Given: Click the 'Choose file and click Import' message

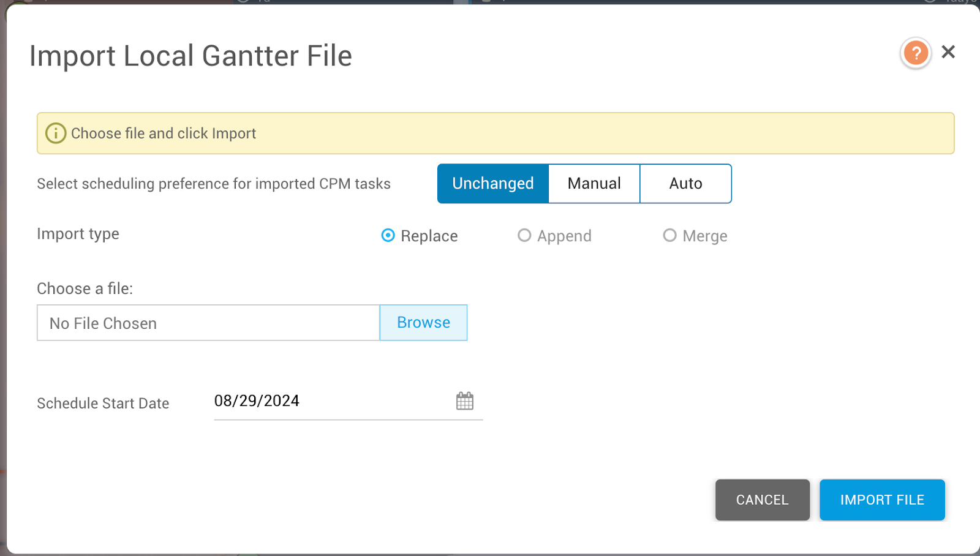Looking at the screenshot, I should (x=164, y=133).
